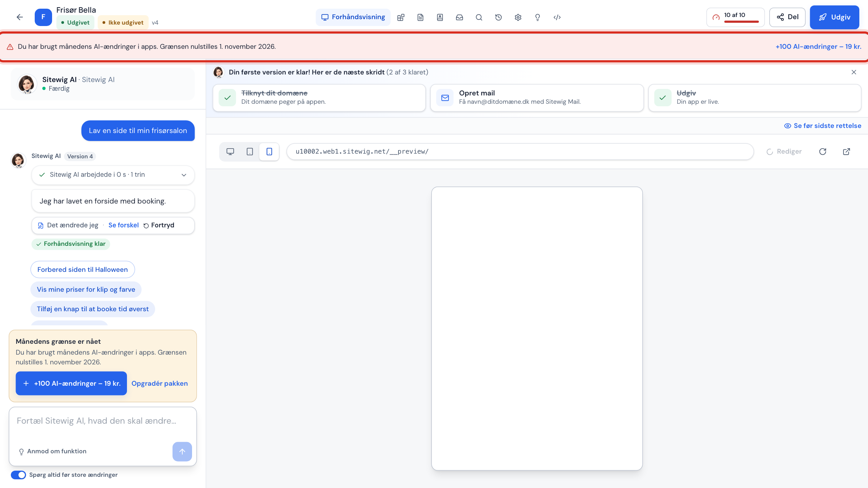Click the Del share button
868x488 pixels.
pos(787,17)
